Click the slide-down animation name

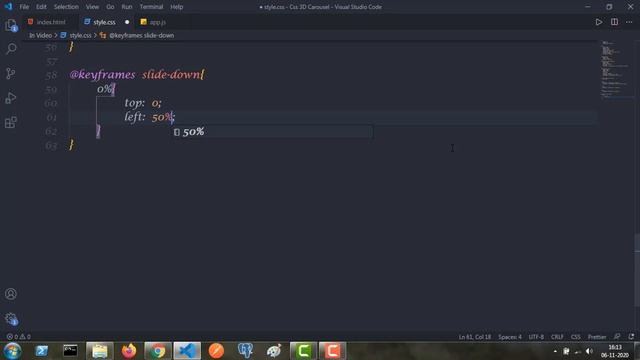point(171,75)
